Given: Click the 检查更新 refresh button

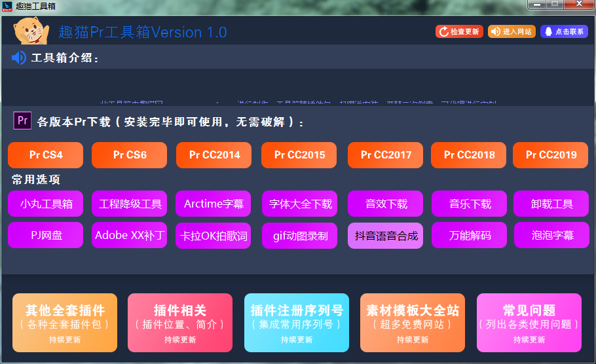Looking at the screenshot, I should click(459, 31).
